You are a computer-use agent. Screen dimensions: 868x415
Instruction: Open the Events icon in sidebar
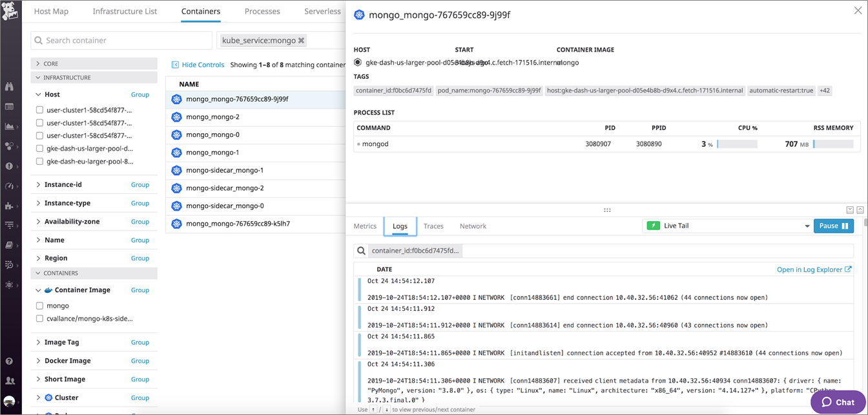tap(10, 107)
